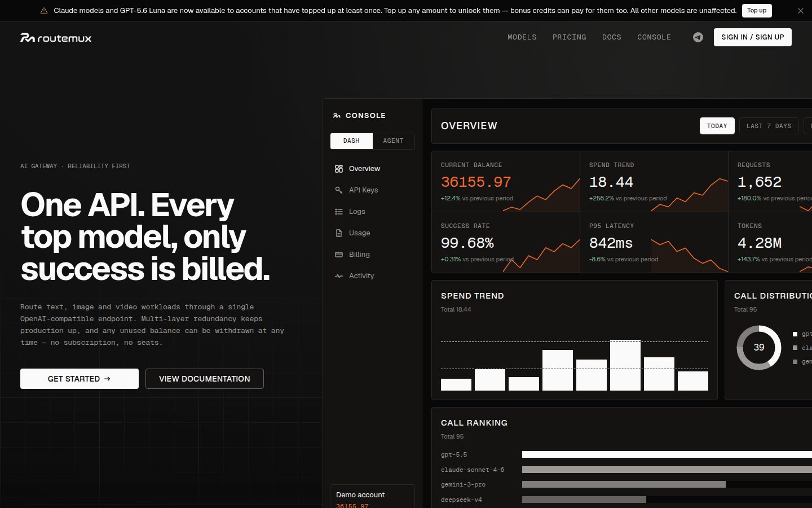The image size is (812, 508).
Task: Click the warning triangle icon in banner
Action: [44, 11]
